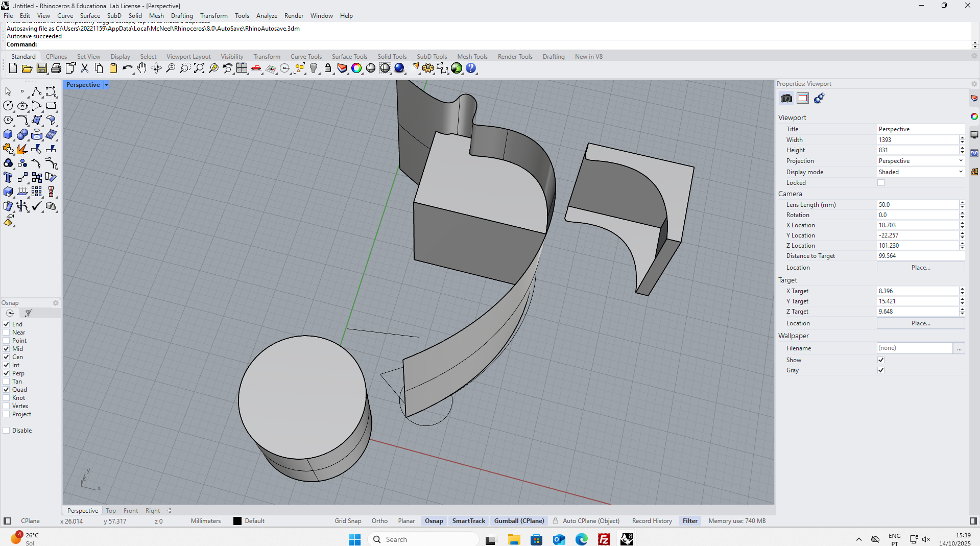Screen dimensions: 980x546
Task: Switch to the Solid Tools toolbar tab
Action: [392, 57]
